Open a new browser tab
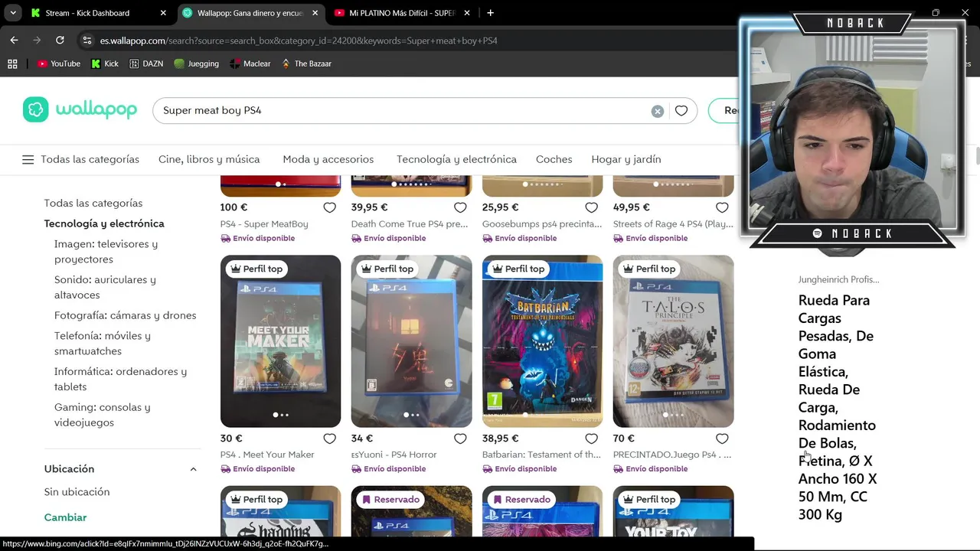The height and width of the screenshot is (551, 980). coord(490,13)
